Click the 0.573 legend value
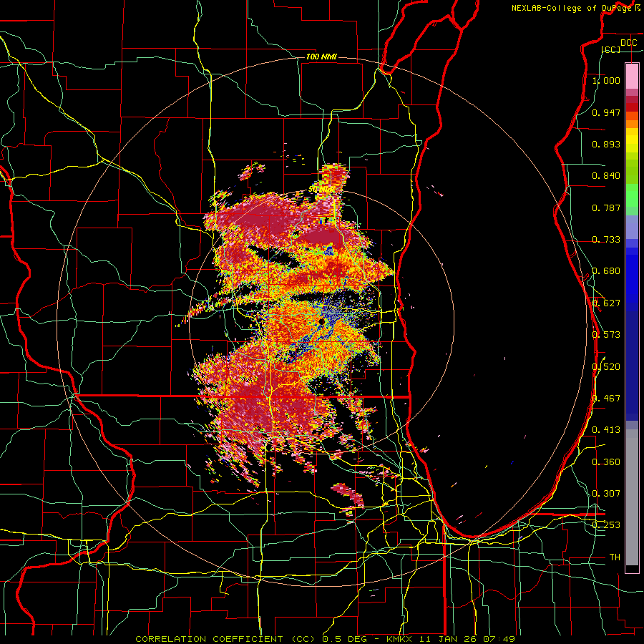Image resolution: width=644 pixels, height=644 pixels. coord(606,335)
